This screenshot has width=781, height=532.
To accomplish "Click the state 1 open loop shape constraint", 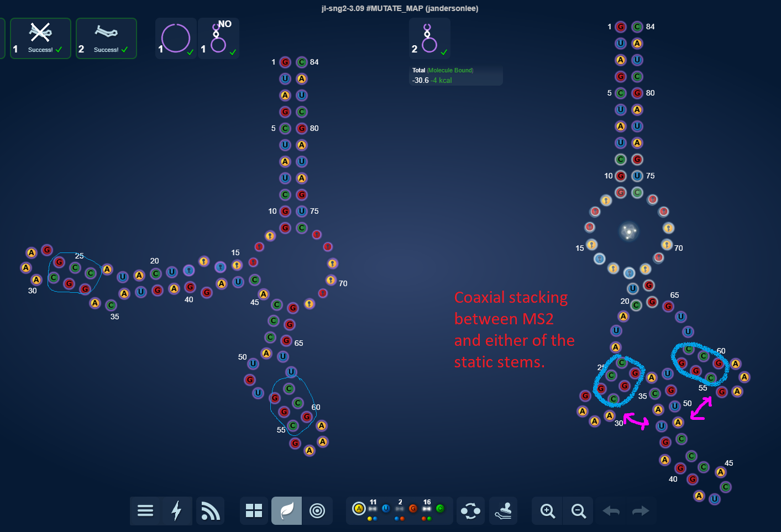I will [176, 38].
